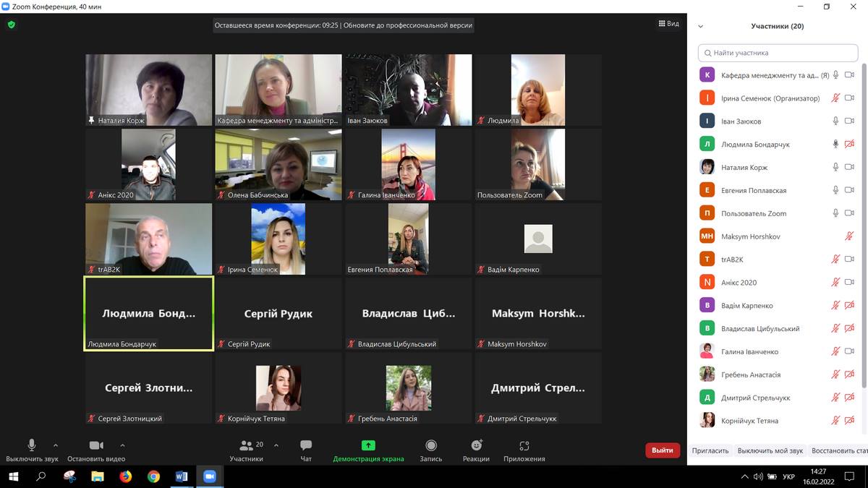868x488 pixels.
Task: Expand audio options arrow beside microphone
Action: 56,445
